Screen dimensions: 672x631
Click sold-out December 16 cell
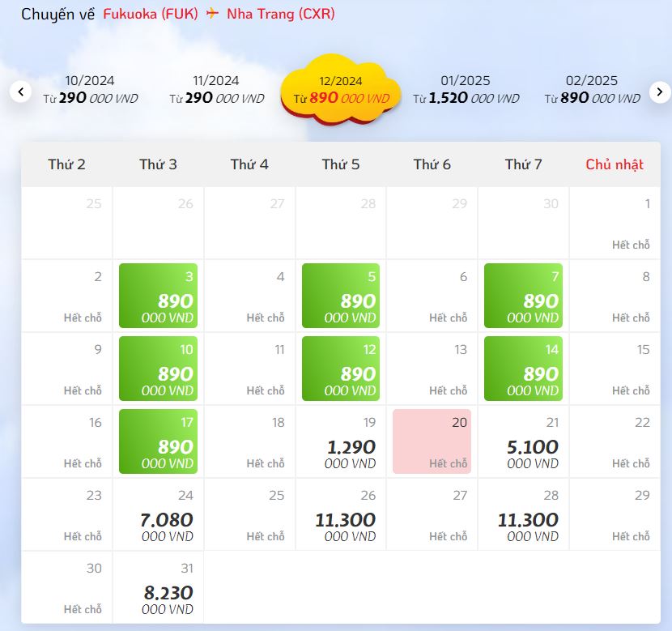(67, 441)
